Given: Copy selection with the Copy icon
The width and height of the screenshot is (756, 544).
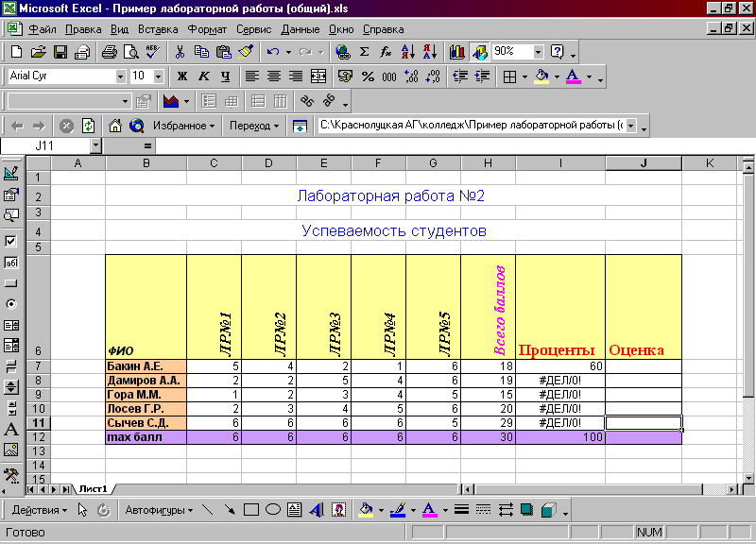Looking at the screenshot, I should [x=201, y=52].
